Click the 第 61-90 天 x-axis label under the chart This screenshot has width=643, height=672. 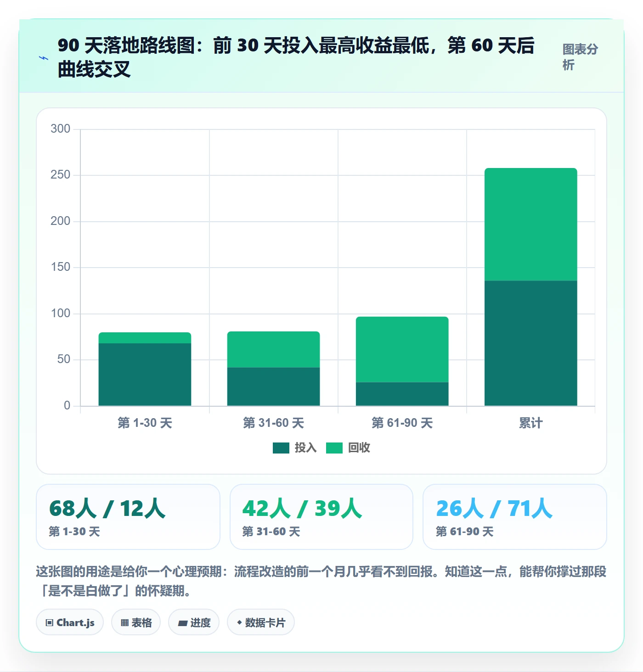(x=402, y=423)
